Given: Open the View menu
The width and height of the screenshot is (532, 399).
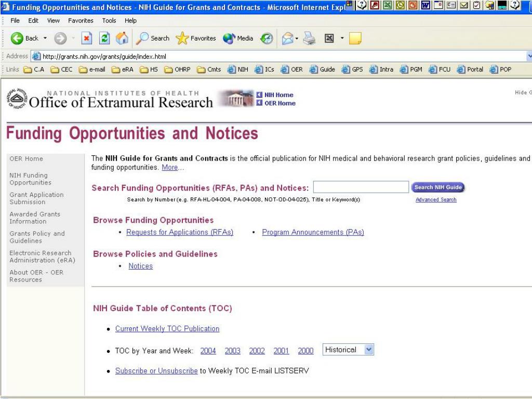Looking at the screenshot, I should [54, 21].
